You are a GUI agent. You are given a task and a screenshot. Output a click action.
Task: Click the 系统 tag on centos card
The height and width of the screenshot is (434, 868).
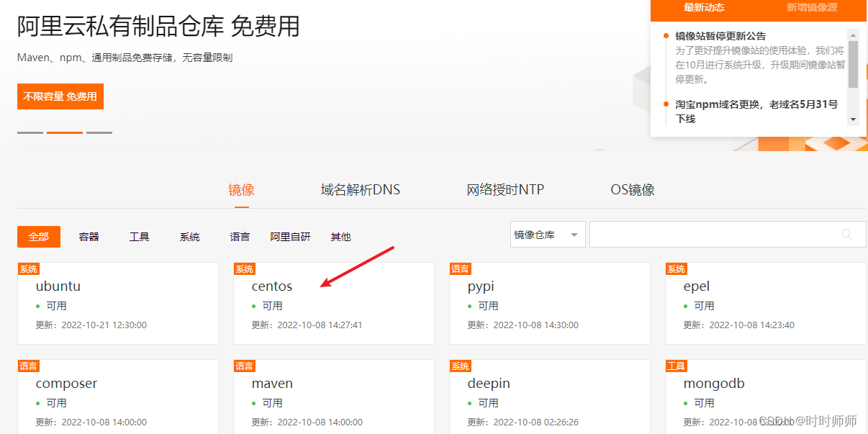[x=245, y=269]
